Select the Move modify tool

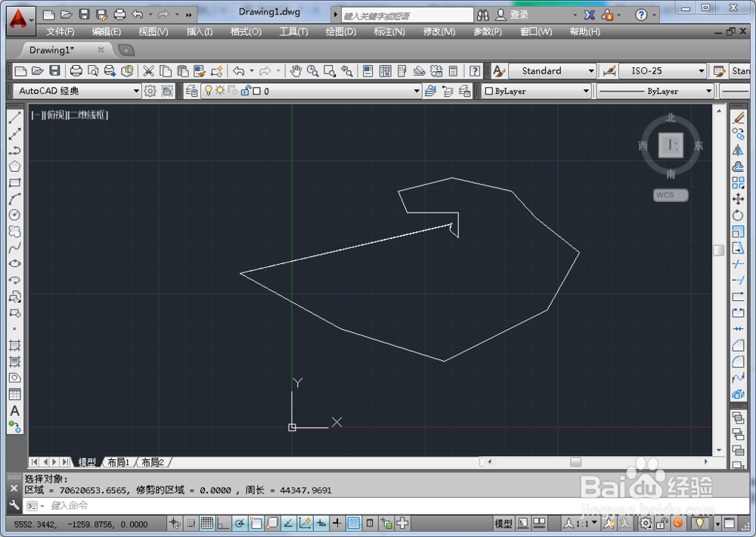pos(738,199)
